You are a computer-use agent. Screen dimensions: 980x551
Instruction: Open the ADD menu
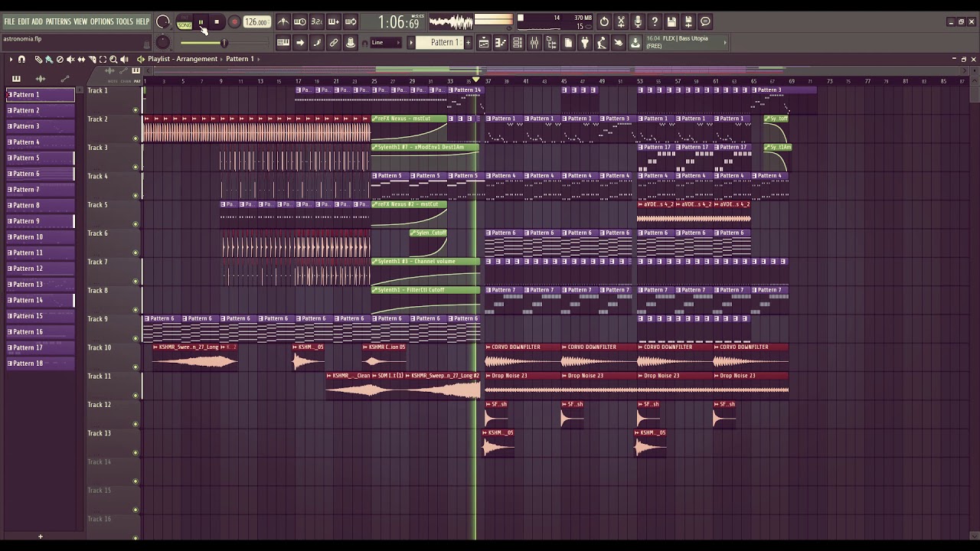[x=37, y=21]
